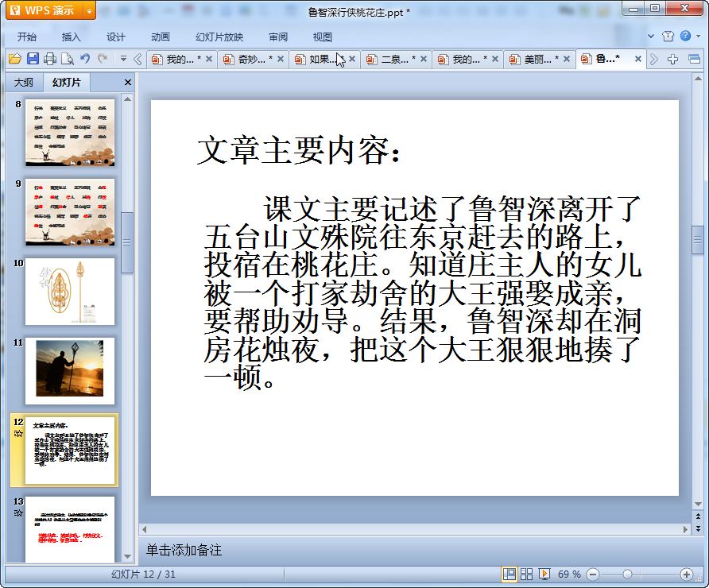
Task: Switch to the 幻灯片 pane tab
Action: pyautogui.click(x=67, y=83)
